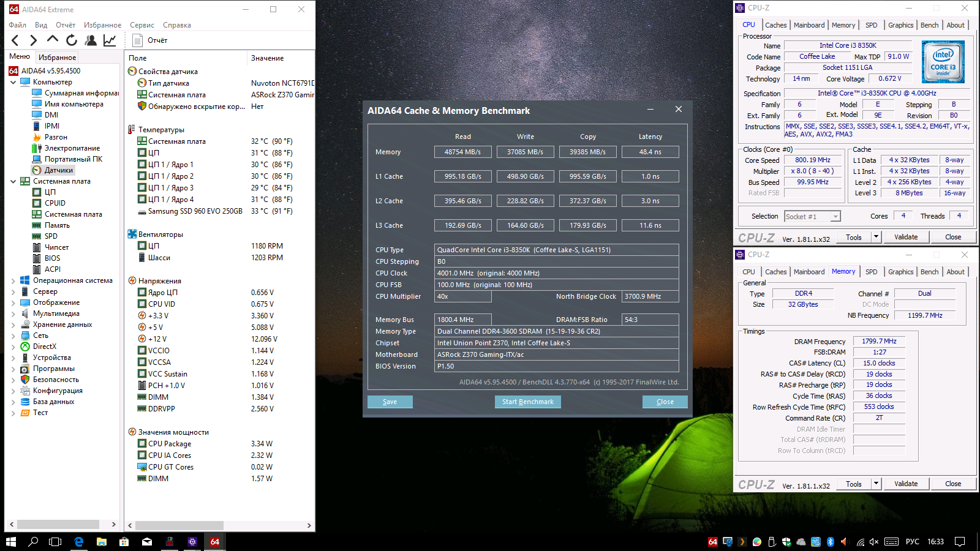Click the 16:33 taskbar clock
The image size is (980, 551).
pos(935,542)
